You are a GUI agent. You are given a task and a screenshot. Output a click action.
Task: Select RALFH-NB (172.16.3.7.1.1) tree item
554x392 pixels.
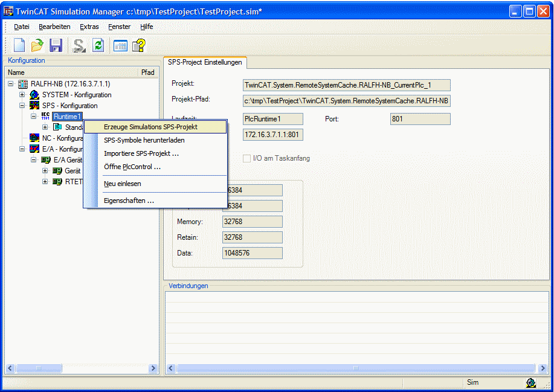pos(70,84)
